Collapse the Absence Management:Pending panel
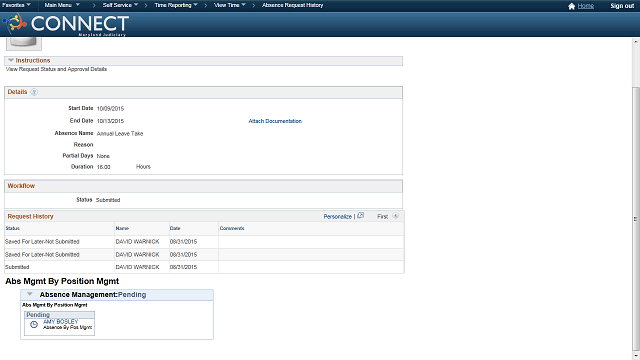This screenshot has height=360, width=640. pyautogui.click(x=29, y=294)
